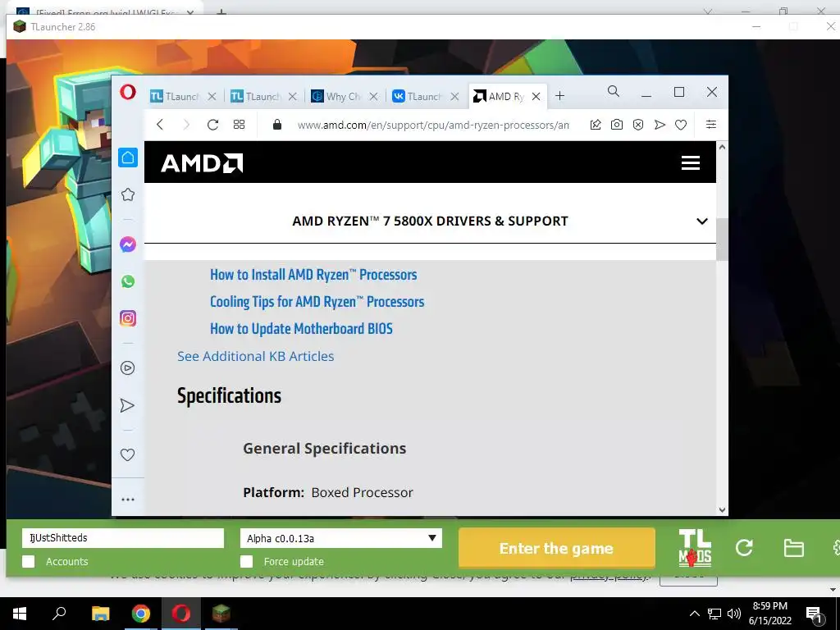Open WhatsApp in Opera sidebar
Screen dimensions: 840x630
pyautogui.click(x=127, y=281)
